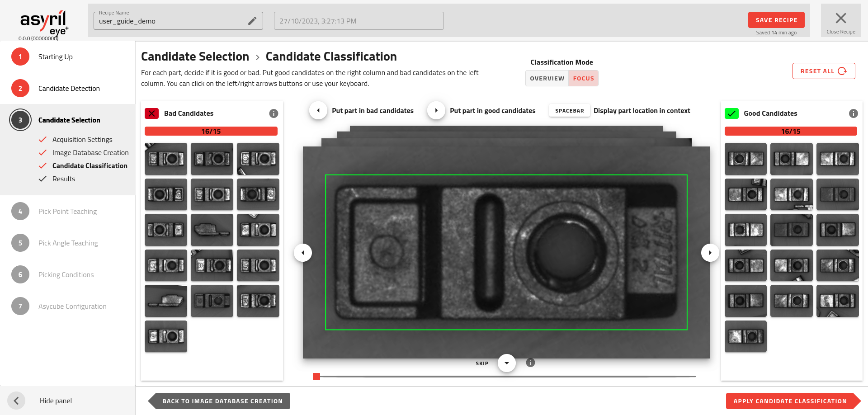Move part to bad with left image arrow
This screenshot has width=868, height=415.
(303, 253)
